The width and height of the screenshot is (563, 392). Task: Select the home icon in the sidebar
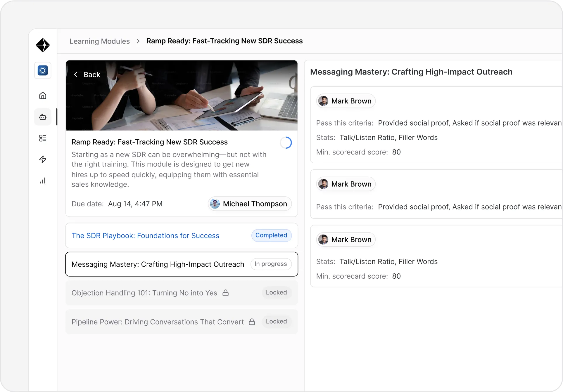coord(43,96)
